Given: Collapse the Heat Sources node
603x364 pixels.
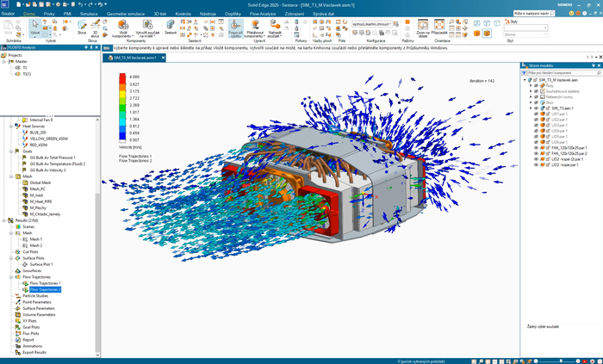Looking at the screenshot, I should pos(11,126).
